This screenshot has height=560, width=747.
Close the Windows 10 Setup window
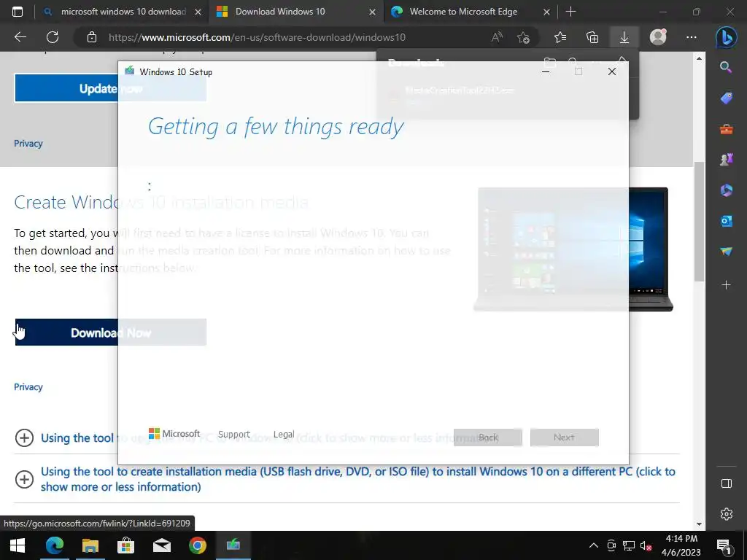pyautogui.click(x=612, y=71)
